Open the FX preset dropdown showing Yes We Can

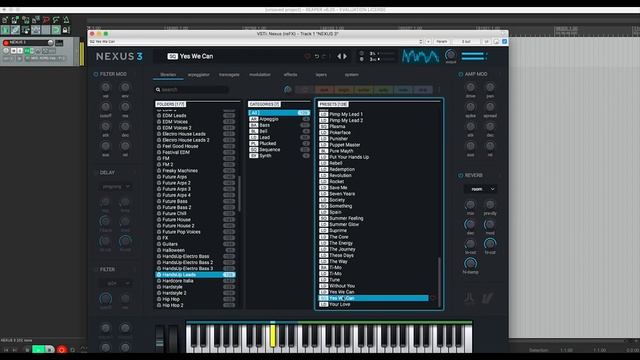tap(256, 42)
